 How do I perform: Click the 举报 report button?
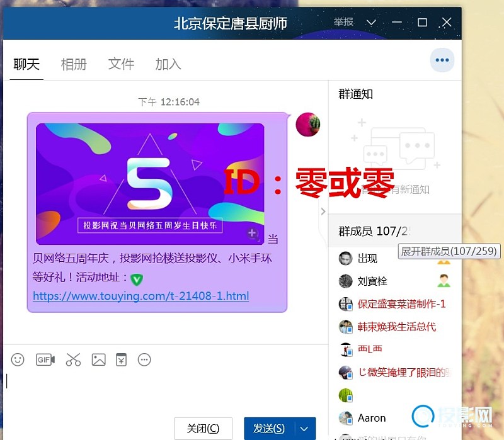[x=343, y=22]
